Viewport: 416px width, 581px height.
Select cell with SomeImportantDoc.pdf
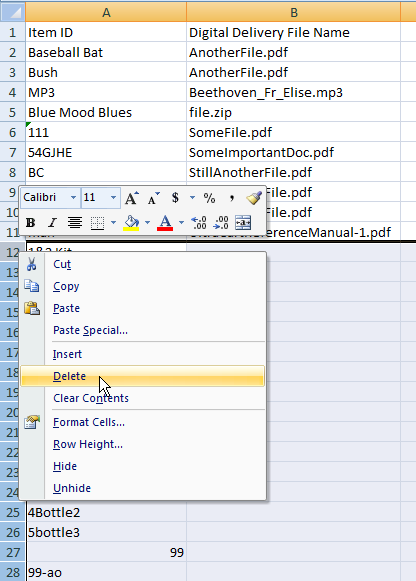point(294,153)
